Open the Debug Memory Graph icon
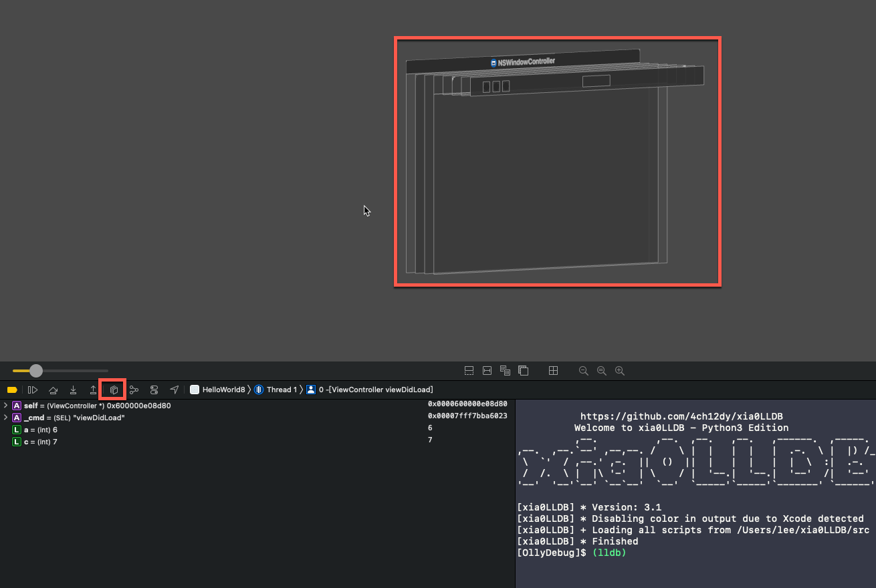 (134, 390)
